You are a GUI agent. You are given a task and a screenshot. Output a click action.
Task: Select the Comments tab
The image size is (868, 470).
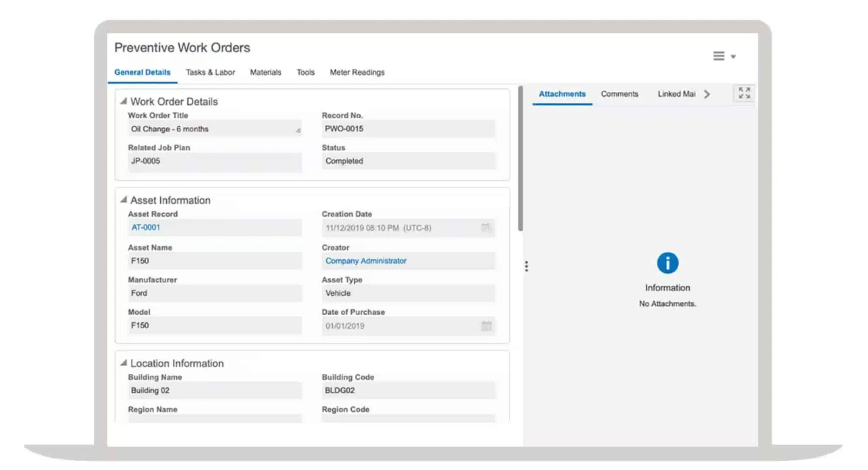click(619, 94)
